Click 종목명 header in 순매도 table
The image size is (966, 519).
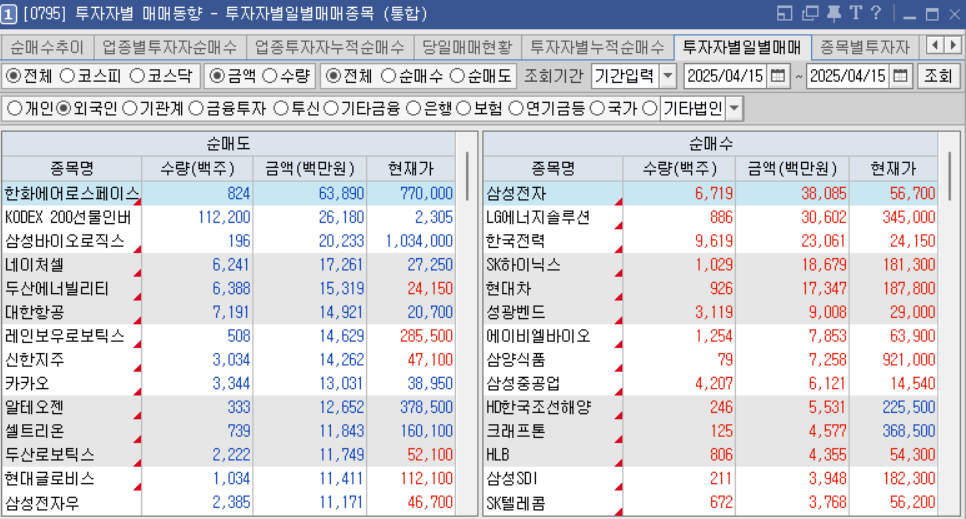point(71,168)
